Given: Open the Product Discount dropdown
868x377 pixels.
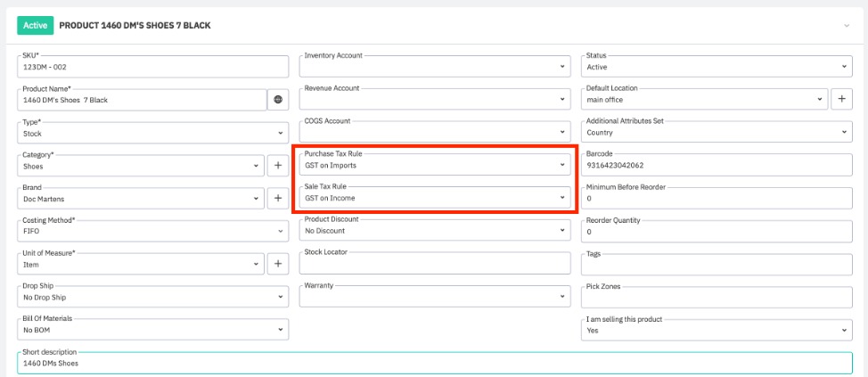Looking at the screenshot, I should click(x=434, y=231).
